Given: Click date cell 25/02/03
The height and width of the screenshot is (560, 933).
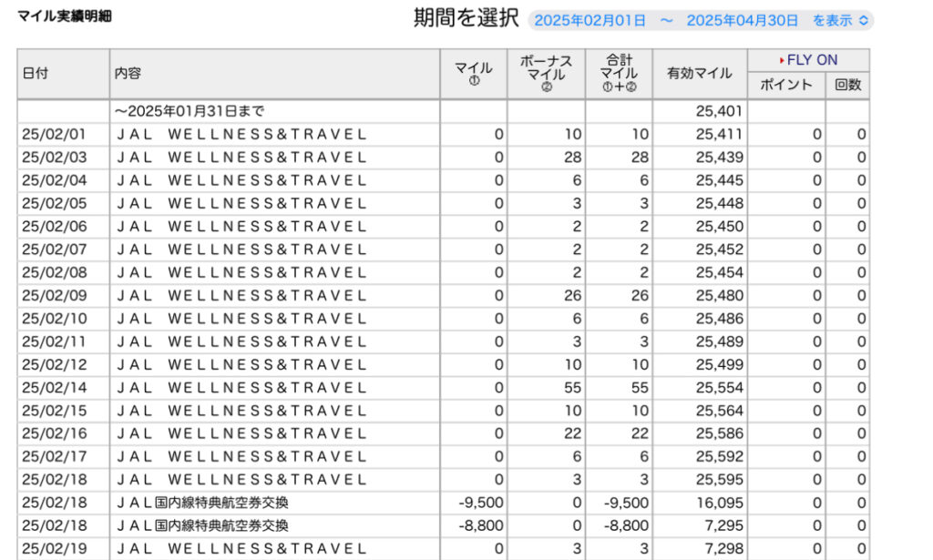Looking at the screenshot, I should (x=54, y=158).
